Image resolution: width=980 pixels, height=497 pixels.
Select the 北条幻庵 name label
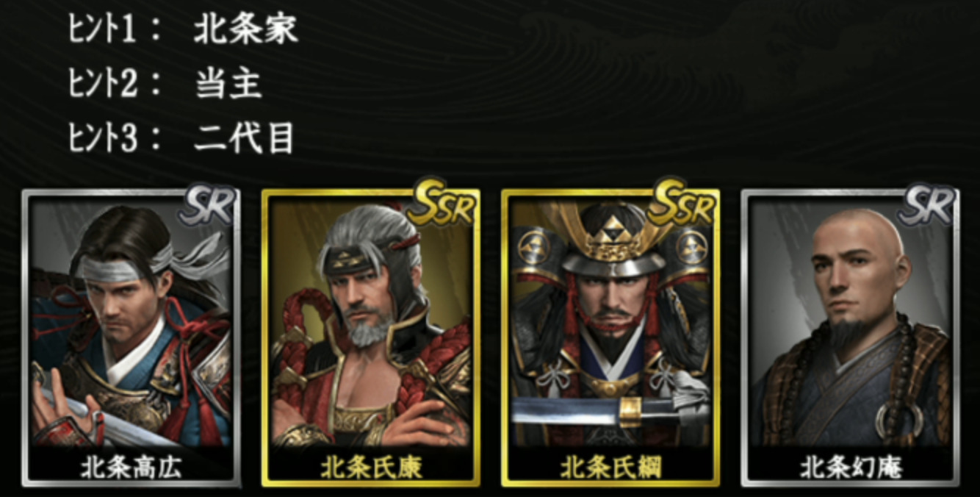click(x=851, y=466)
